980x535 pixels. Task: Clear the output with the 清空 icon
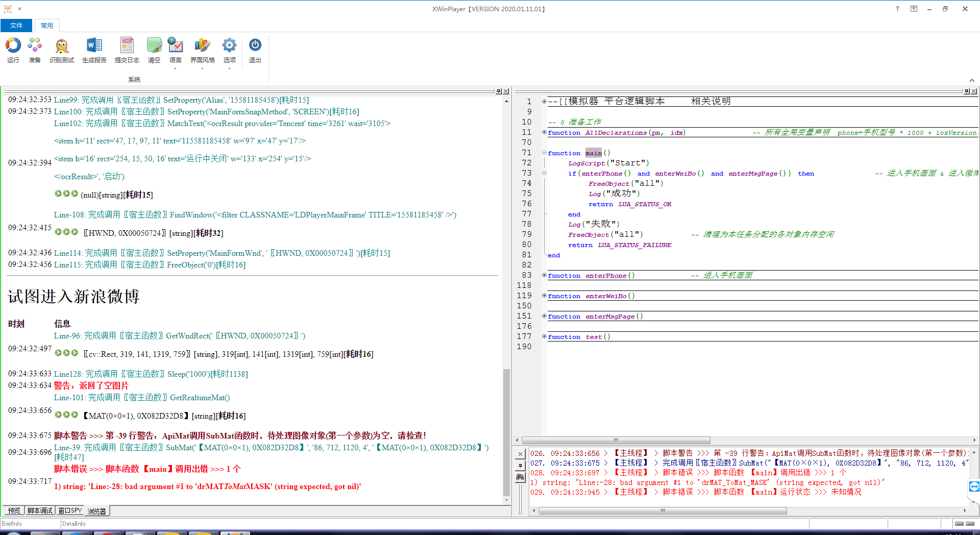click(x=154, y=50)
